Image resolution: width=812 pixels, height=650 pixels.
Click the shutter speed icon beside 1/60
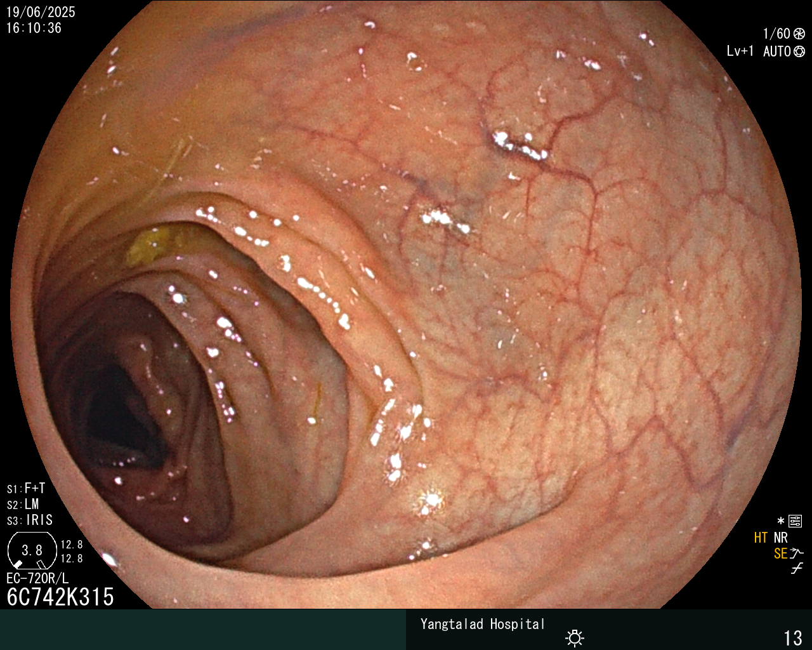click(799, 34)
